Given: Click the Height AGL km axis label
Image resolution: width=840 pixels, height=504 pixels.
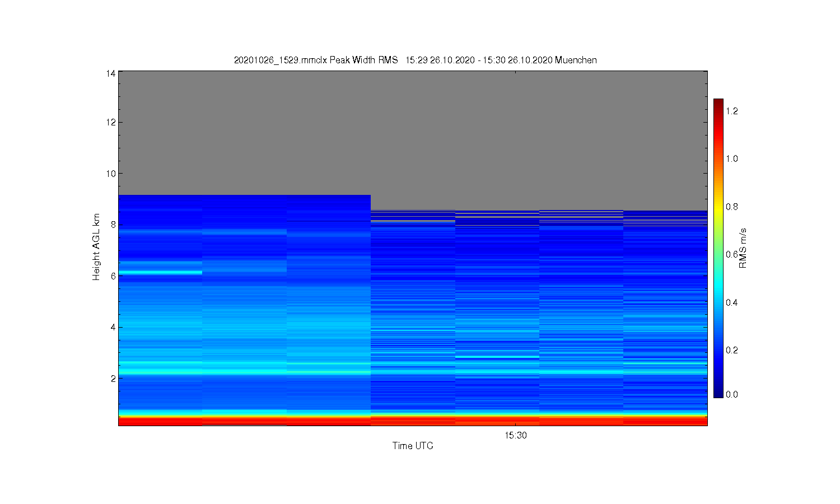Looking at the screenshot, I should coord(96,247).
